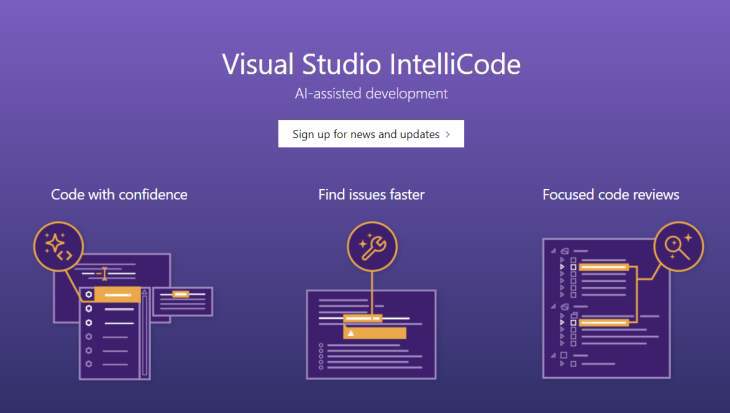Image resolution: width=730 pixels, height=413 pixels.
Task: Click the sparkle code brackets circle icon
Action: pyautogui.click(x=59, y=247)
